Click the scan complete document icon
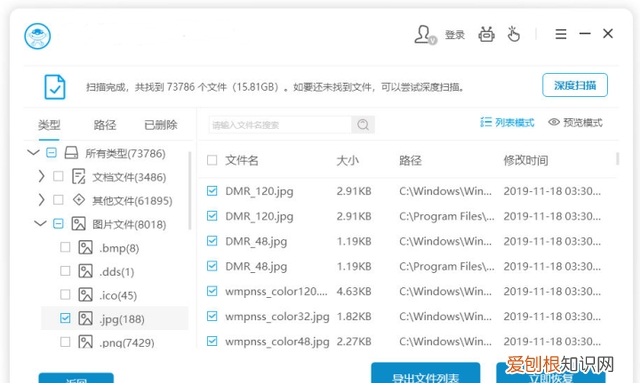This screenshot has width=640, height=383. (x=55, y=87)
